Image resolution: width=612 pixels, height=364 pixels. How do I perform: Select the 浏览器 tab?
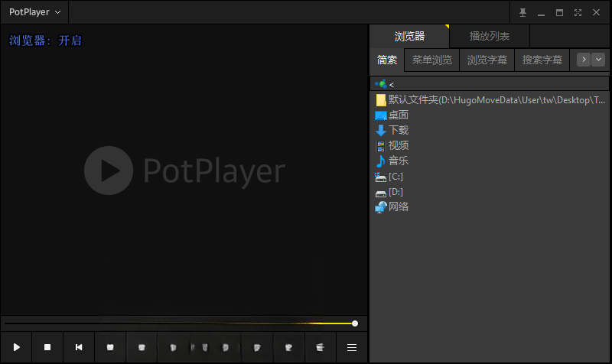click(x=409, y=36)
